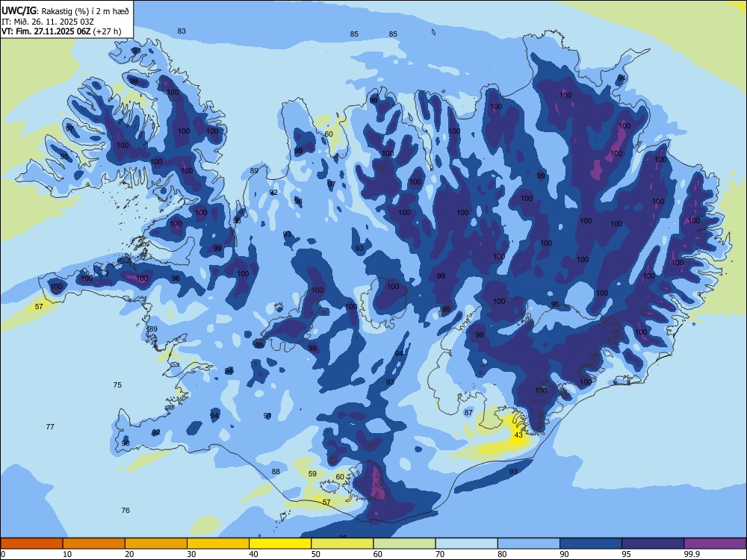Click the '91' value on the map
The image size is (747, 560).
pyautogui.click(x=267, y=416)
